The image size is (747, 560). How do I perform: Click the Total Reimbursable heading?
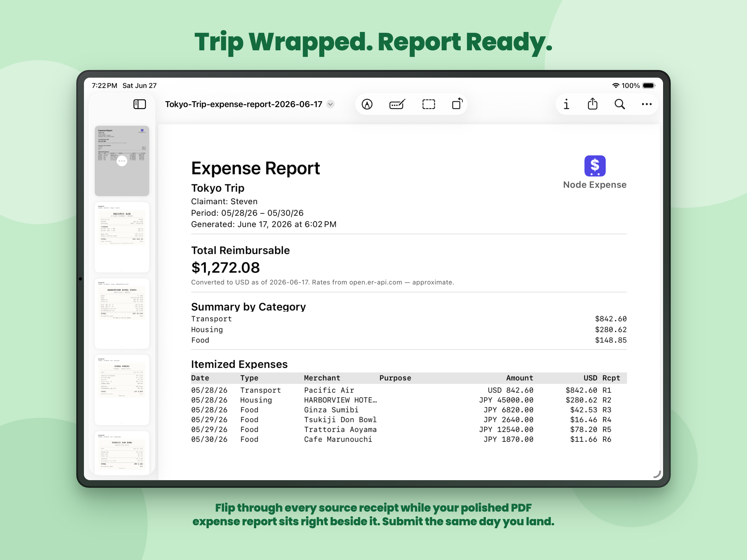pos(240,250)
